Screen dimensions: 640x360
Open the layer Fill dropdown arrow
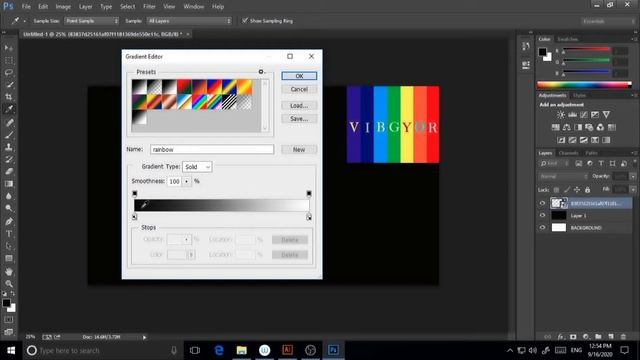click(633, 190)
